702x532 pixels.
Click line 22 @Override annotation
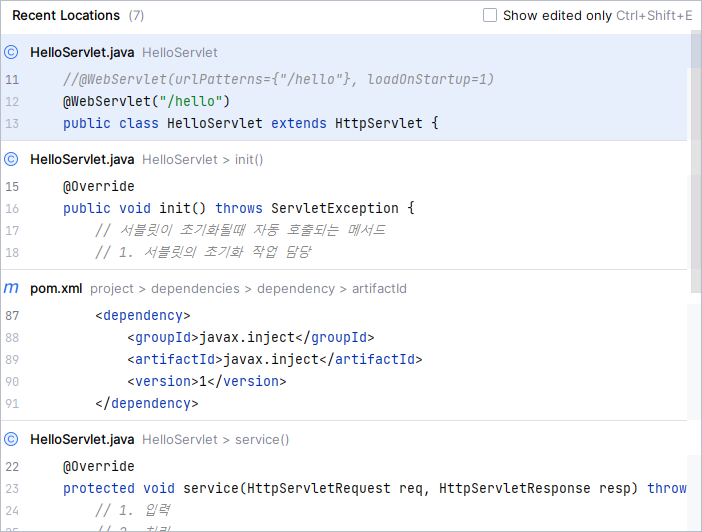pos(98,466)
